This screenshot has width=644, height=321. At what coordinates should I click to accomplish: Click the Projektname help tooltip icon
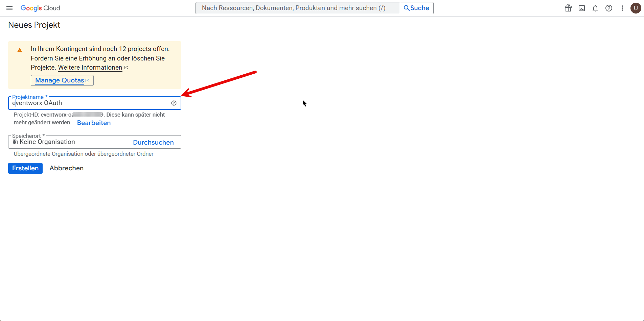(x=174, y=103)
